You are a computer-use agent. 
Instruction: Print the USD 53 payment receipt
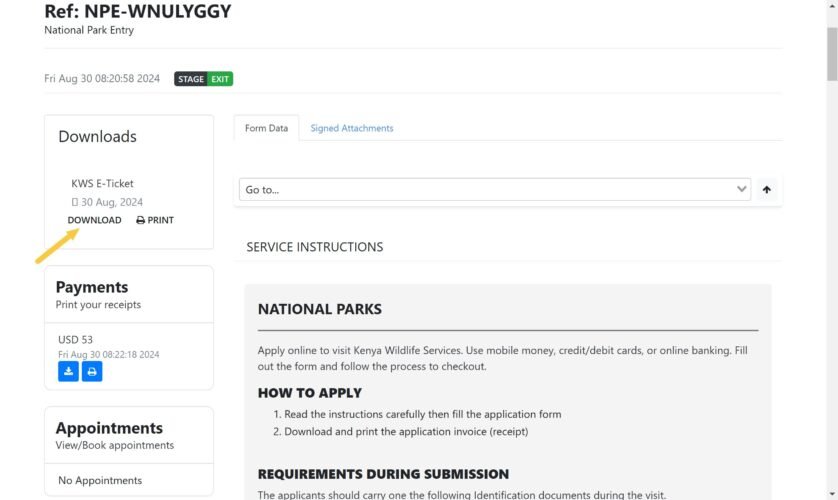coord(92,371)
